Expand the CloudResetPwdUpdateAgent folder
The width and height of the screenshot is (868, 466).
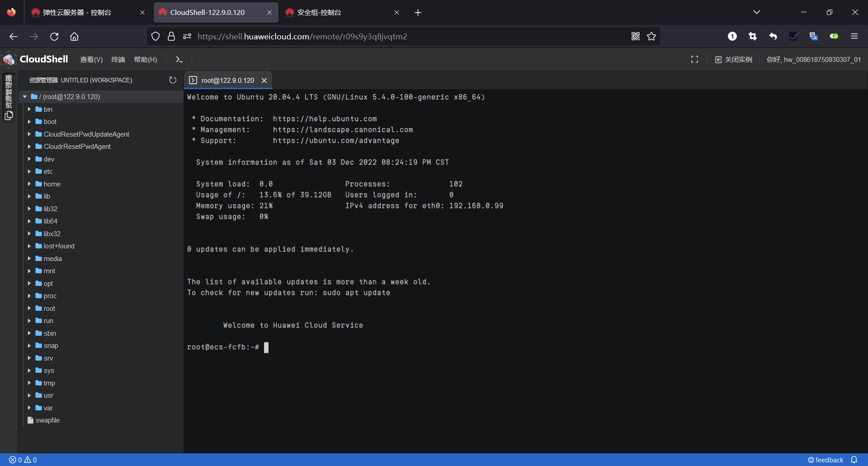tap(29, 134)
